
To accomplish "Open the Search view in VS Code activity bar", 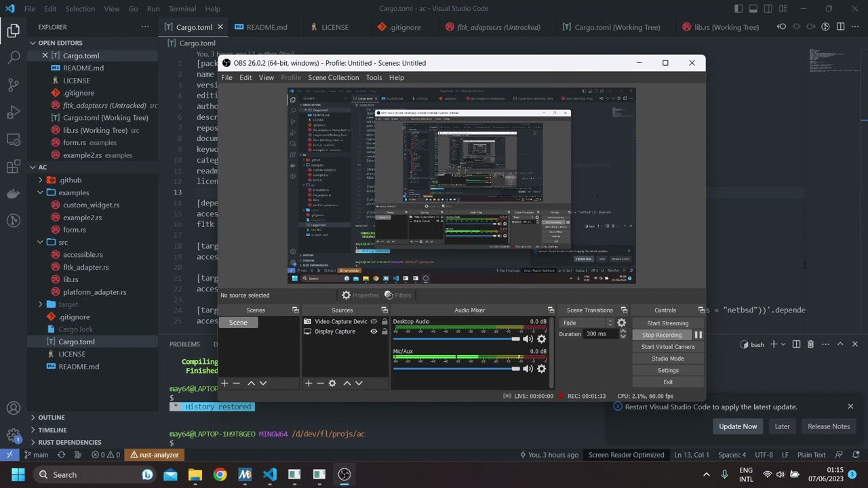I will (x=13, y=58).
